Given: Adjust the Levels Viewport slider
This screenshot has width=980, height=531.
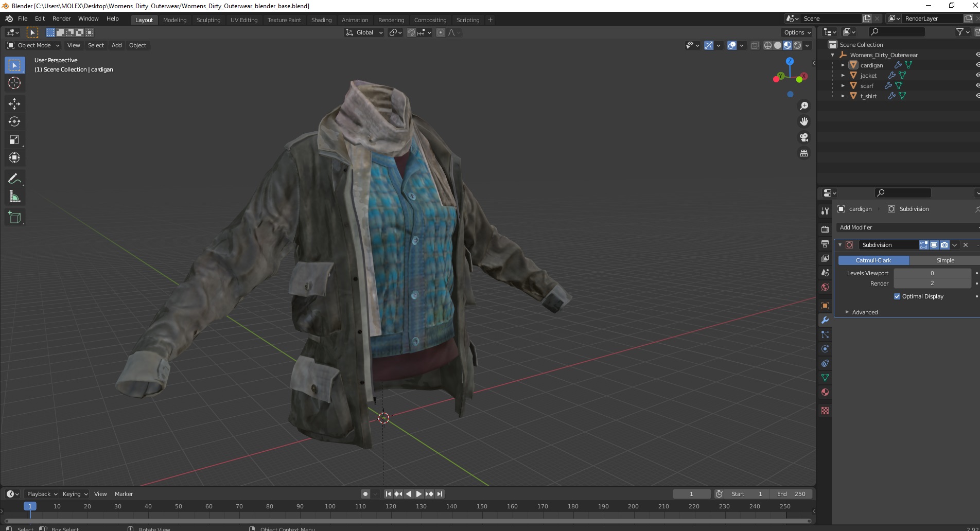Looking at the screenshot, I should click(x=932, y=273).
